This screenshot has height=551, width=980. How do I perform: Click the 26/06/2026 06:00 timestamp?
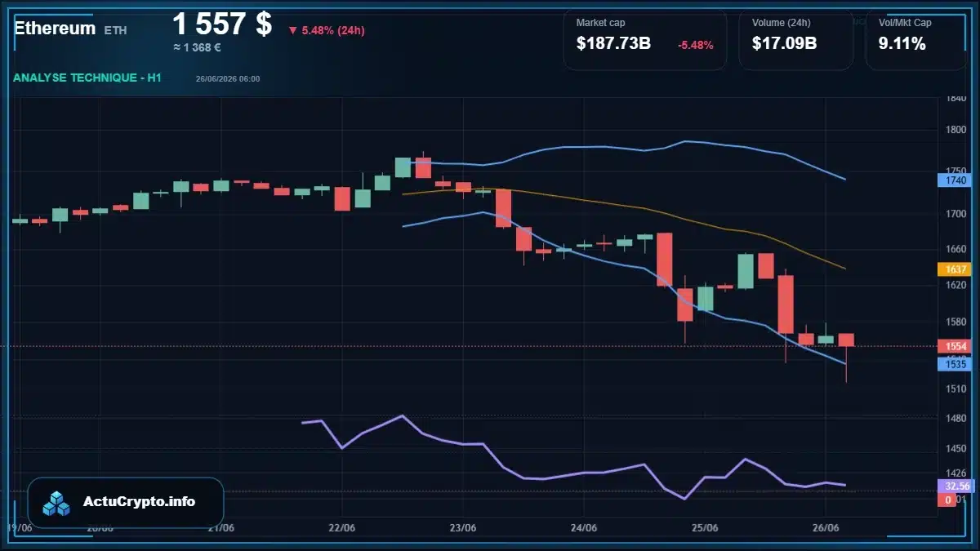228,79
